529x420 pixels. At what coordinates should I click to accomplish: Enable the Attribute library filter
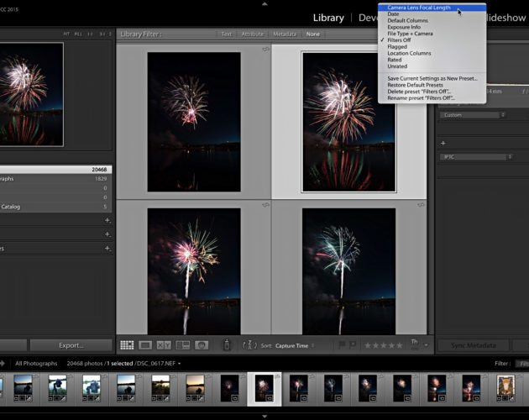[253, 34]
